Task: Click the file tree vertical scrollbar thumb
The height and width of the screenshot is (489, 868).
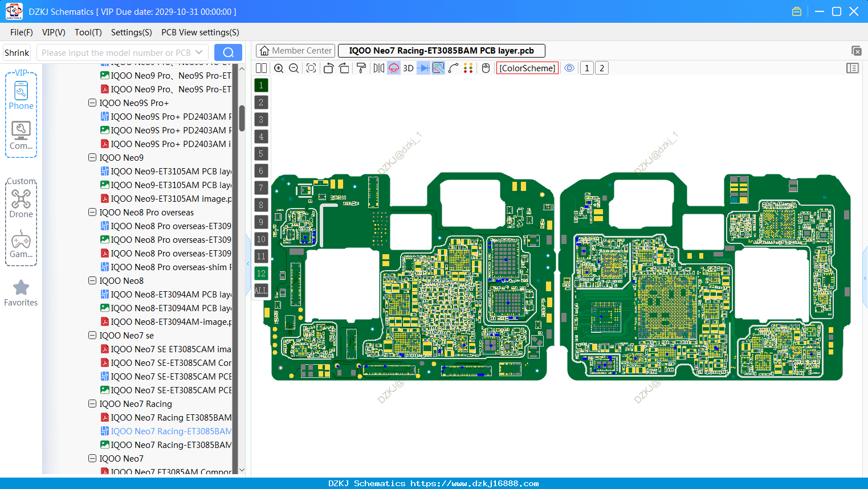Action: (242, 118)
